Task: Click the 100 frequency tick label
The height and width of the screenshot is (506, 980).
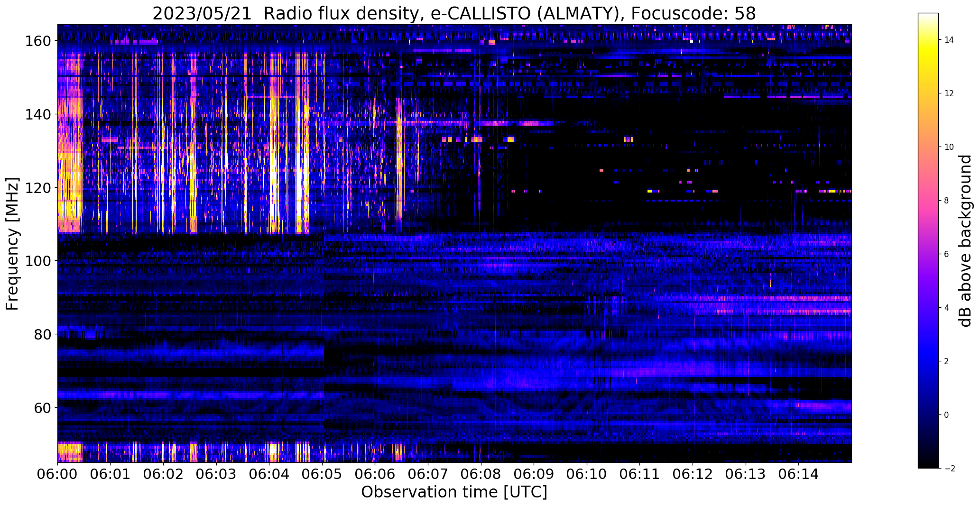Action: [x=37, y=261]
